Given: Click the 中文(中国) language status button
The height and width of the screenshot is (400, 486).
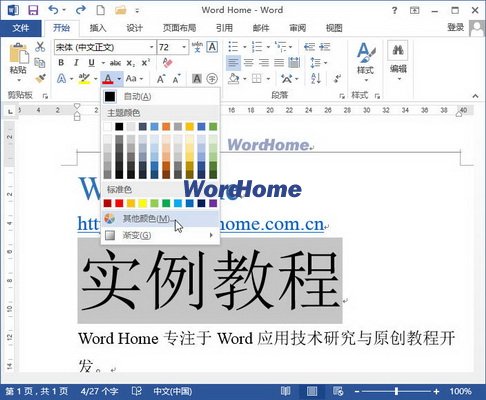Looking at the screenshot, I should coord(172,391).
